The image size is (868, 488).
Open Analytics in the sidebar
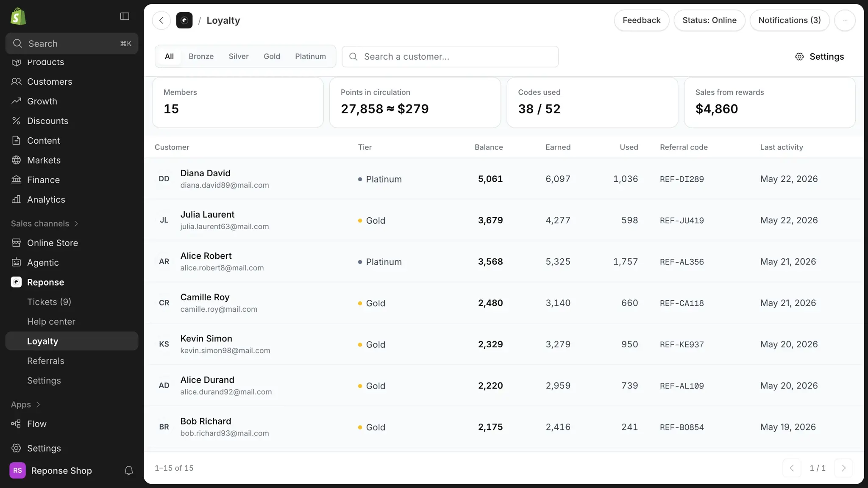click(72, 200)
